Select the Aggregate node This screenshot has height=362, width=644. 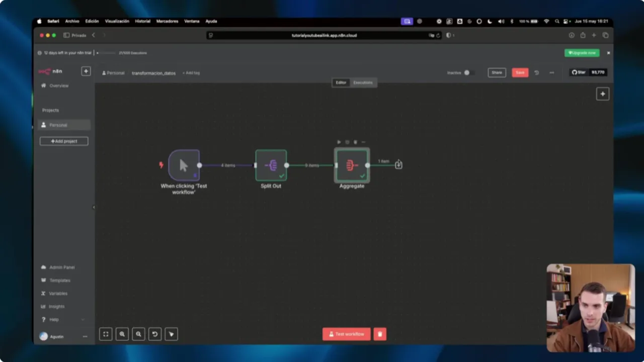[352, 165]
